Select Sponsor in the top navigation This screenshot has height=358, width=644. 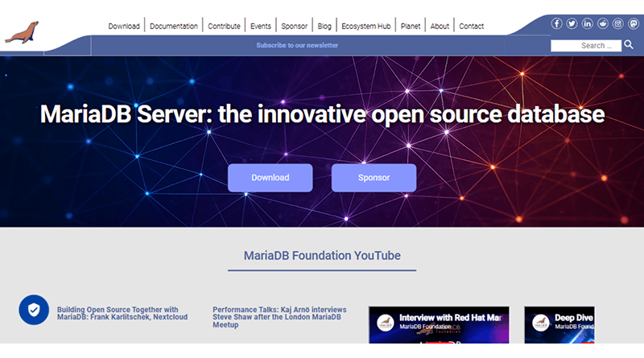pyautogui.click(x=294, y=27)
